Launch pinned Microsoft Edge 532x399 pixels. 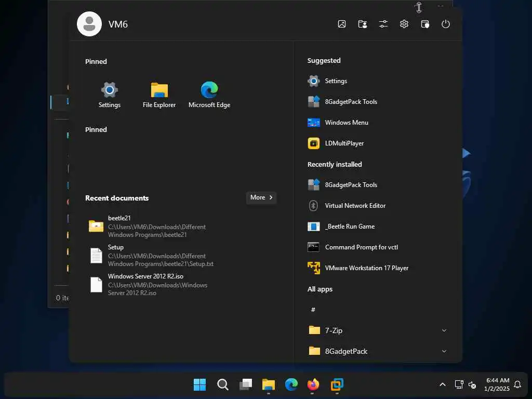pos(209,95)
